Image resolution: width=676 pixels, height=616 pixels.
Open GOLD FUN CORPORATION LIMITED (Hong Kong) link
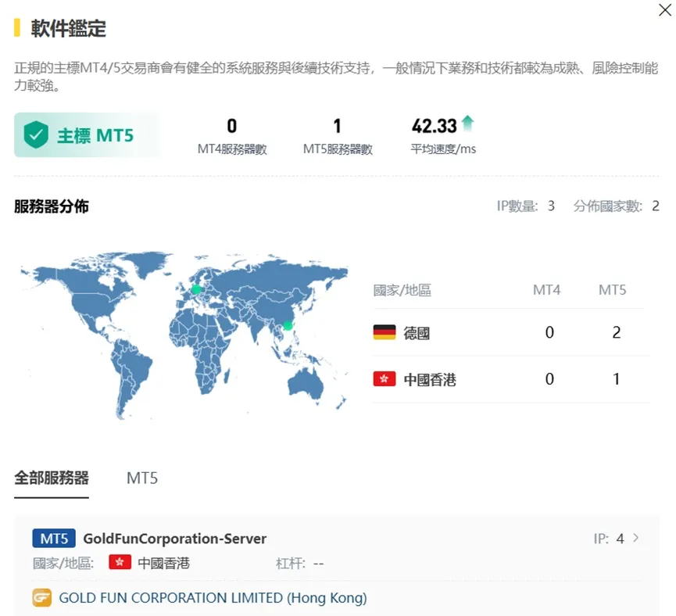coord(213,598)
